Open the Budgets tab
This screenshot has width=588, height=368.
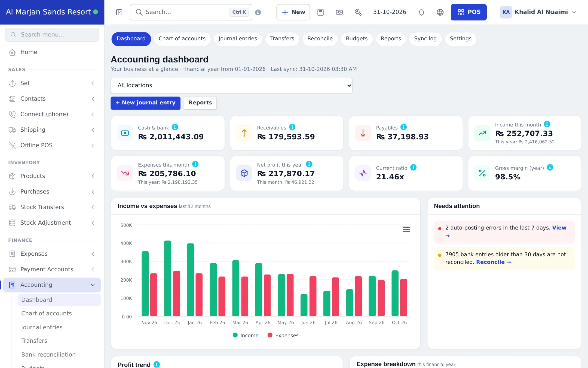pyautogui.click(x=357, y=39)
